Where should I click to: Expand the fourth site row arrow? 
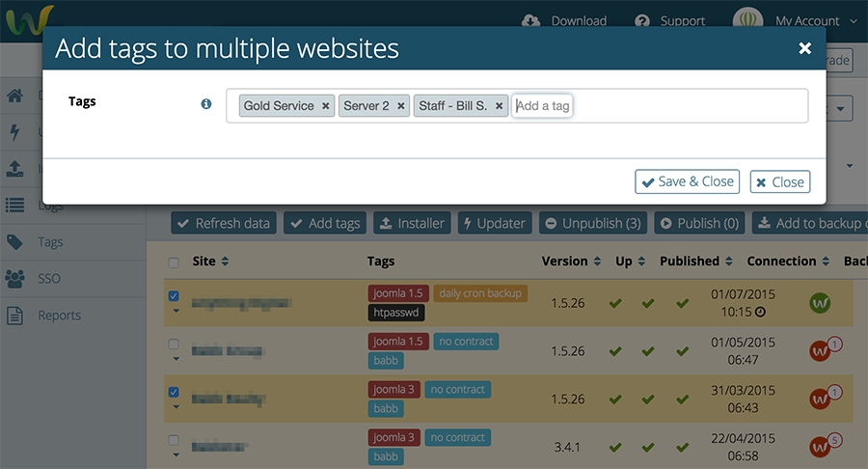[x=176, y=455]
